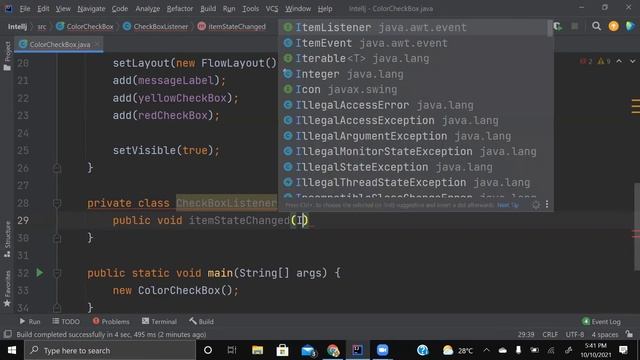Toggle tool window bars icon in status bar
The width and height of the screenshot is (640, 360).
pyautogui.click(x=7, y=334)
